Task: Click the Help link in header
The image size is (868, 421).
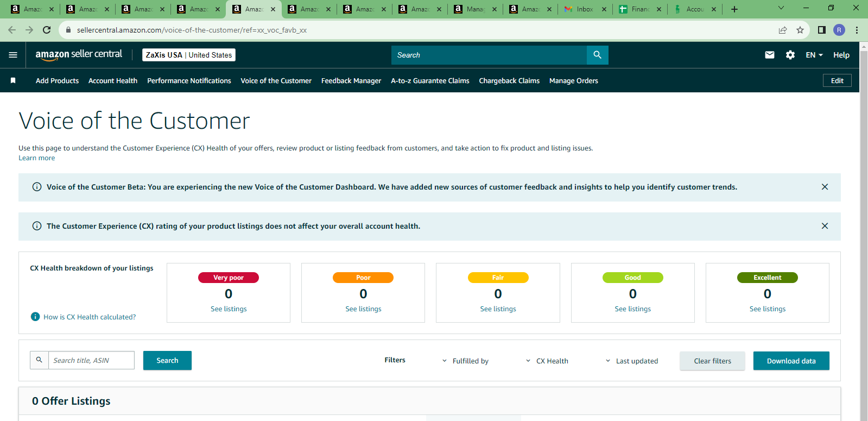Action: (841, 55)
